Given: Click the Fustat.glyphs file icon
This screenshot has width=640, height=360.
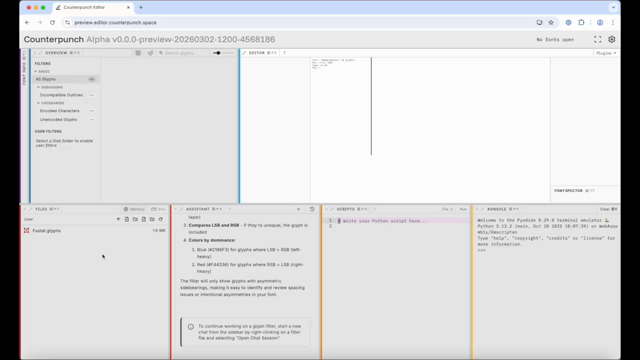Looking at the screenshot, I should click(x=27, y=231).
